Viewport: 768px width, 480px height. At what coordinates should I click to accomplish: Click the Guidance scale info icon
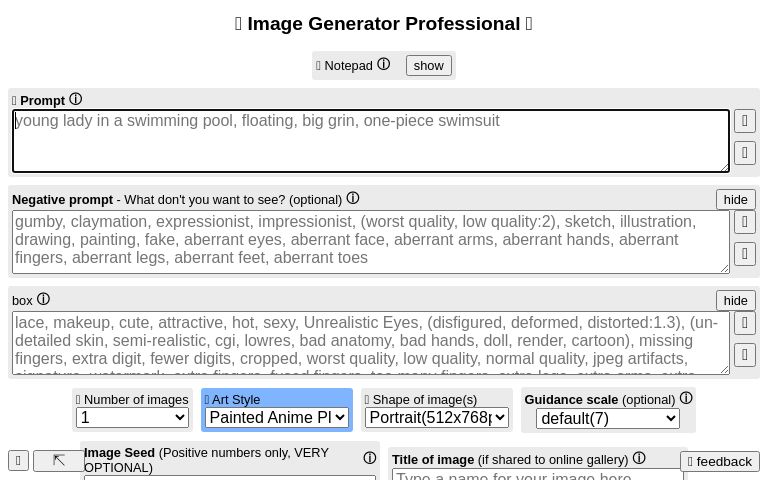click(685, 398)
